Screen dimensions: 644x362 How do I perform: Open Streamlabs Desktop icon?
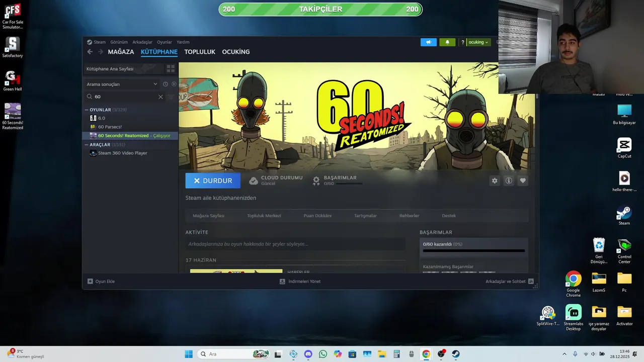[574, 318]
